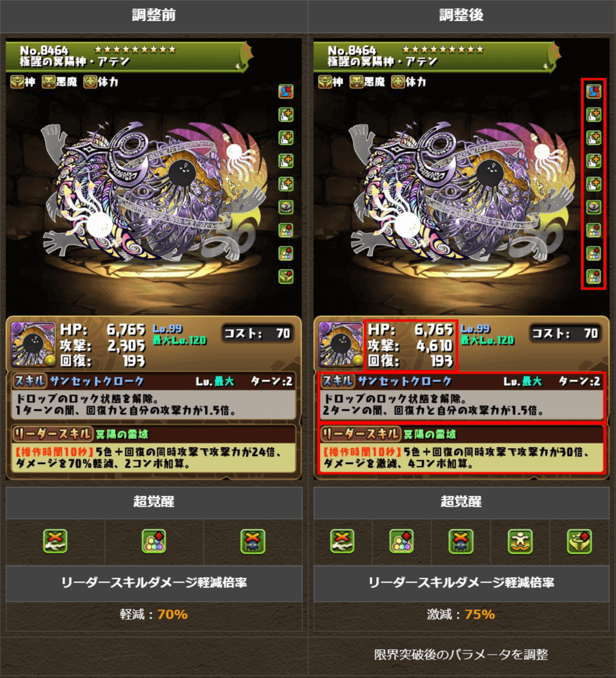Click the 75% damage reduction value
This screenshot has width=616, height=678.
[x=480, y=614]
